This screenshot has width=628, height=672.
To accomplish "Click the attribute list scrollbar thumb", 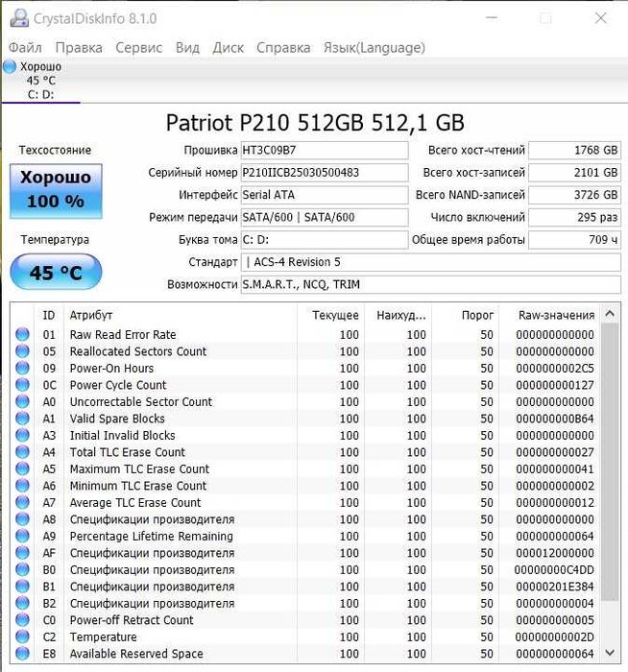I will (x=610, y=462).
